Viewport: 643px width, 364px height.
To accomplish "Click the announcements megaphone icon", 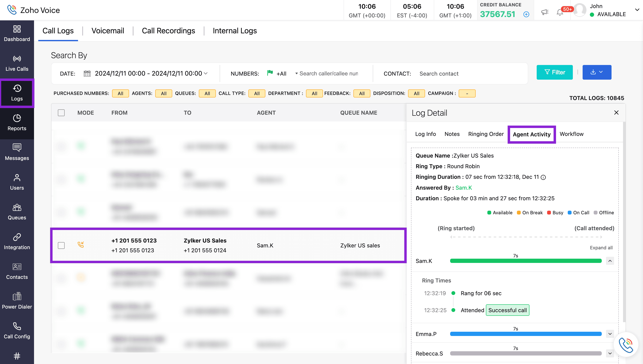I will point(545,12).
